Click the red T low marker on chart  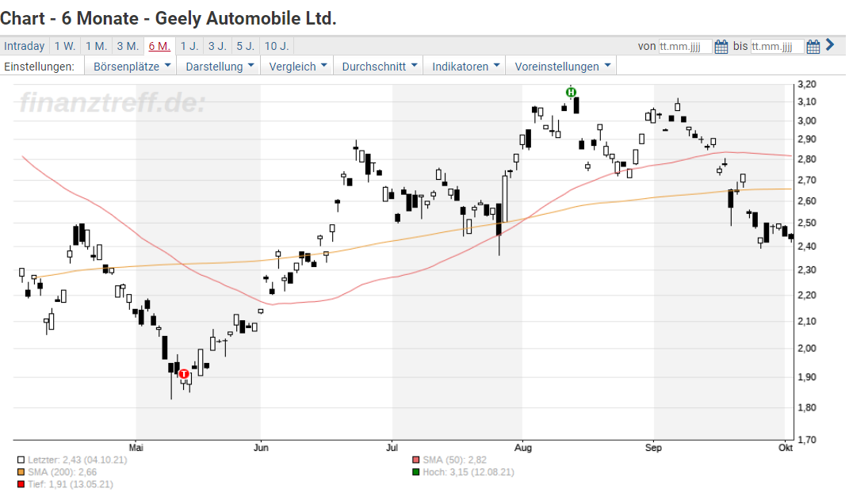point(184,374)
